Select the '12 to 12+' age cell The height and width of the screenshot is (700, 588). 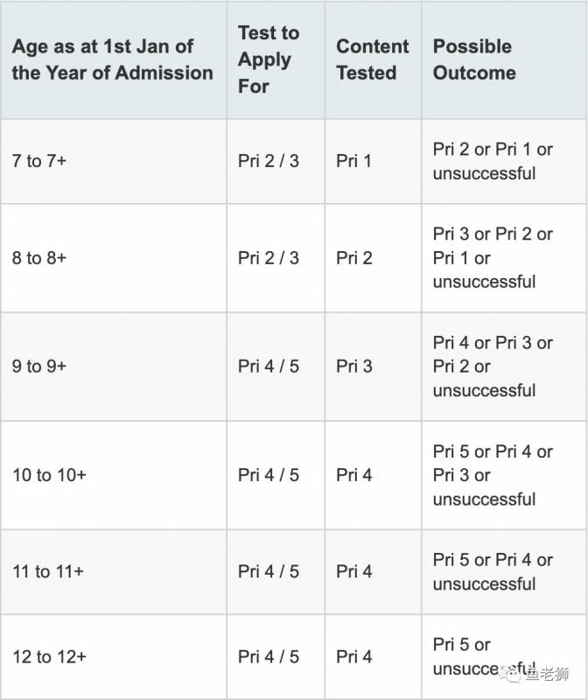point(49,656)
